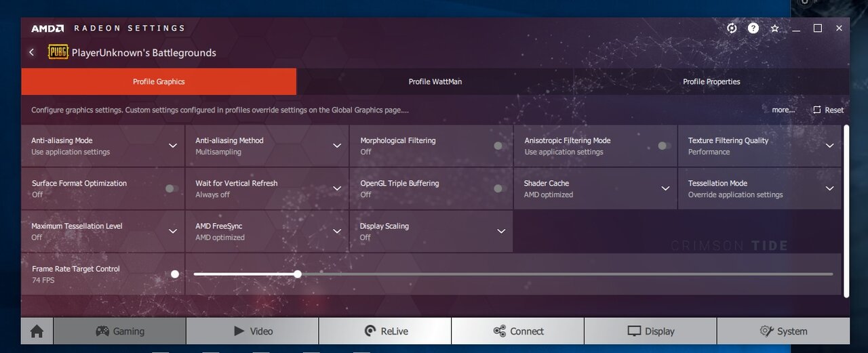Go to the Home icon in bottom bar
Screen dimensions: 868x353
37,331
